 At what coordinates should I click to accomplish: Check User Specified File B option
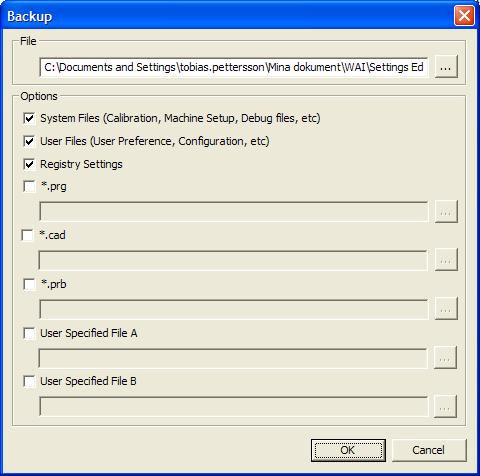(29, 381)
